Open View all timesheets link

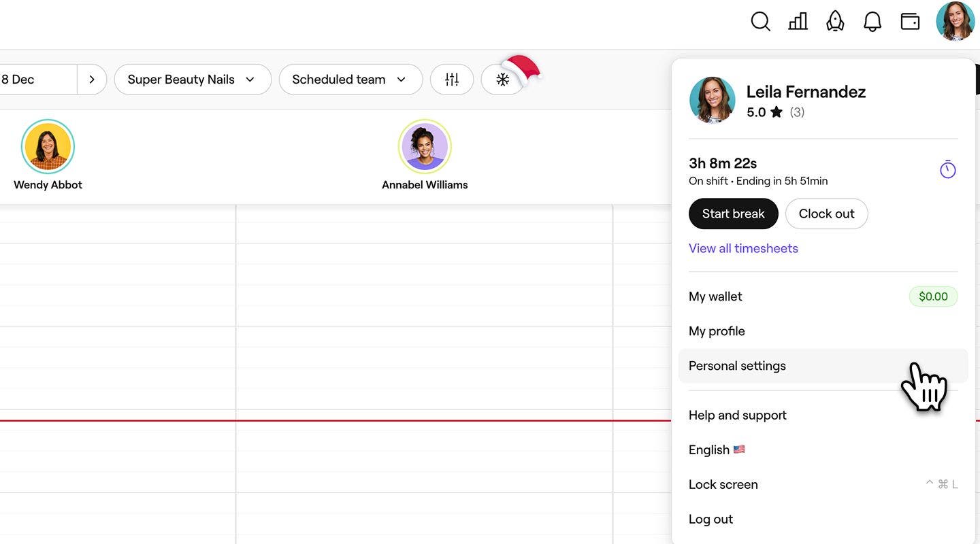pos(743,248)
